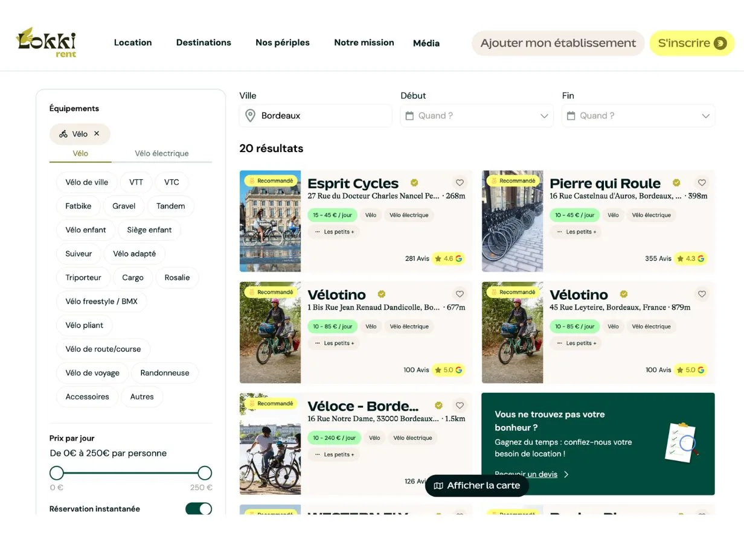The width and height of the screenshot is (744, 560).
Task: Enable the Vélo pliant filter
Action: 85,325
